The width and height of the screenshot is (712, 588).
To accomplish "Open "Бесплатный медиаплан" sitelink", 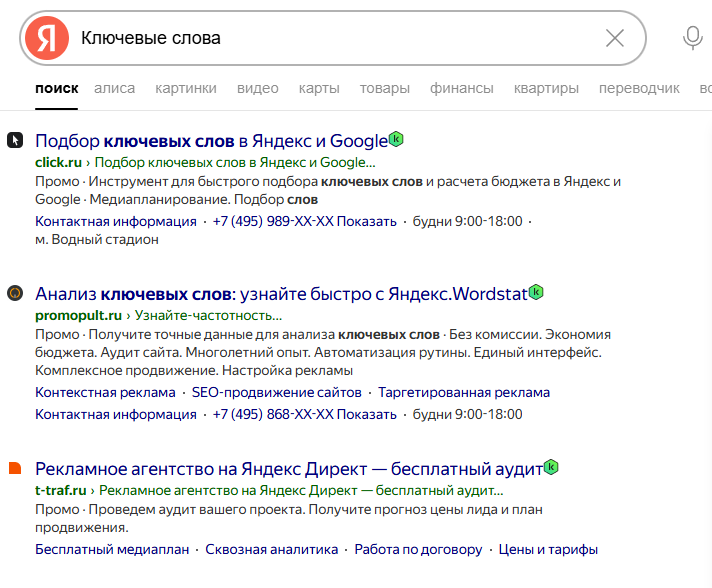I will pos(112,549).
